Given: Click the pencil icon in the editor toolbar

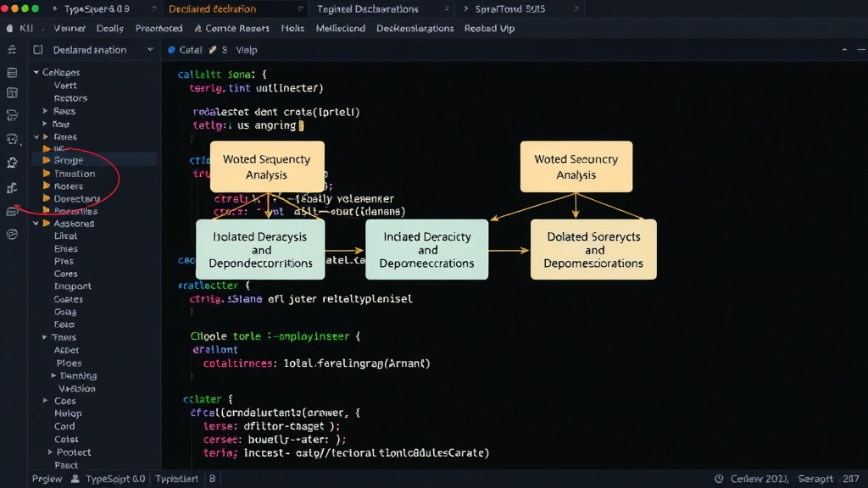Looking at the screenshot, I should click(x=213, y=50).
